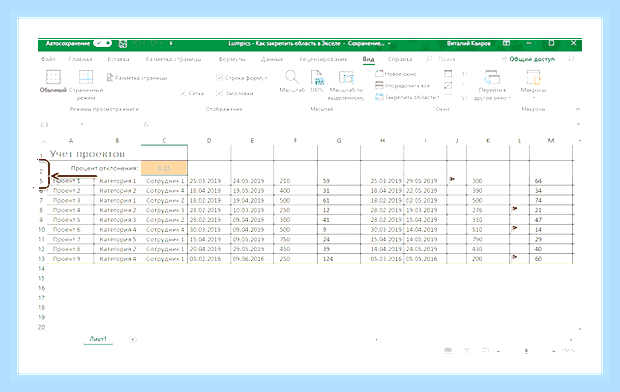The width and height of the screenshot is (620, 392).
Task: Open Разметка страницы ribbon tab
Action: pos(173,59)
